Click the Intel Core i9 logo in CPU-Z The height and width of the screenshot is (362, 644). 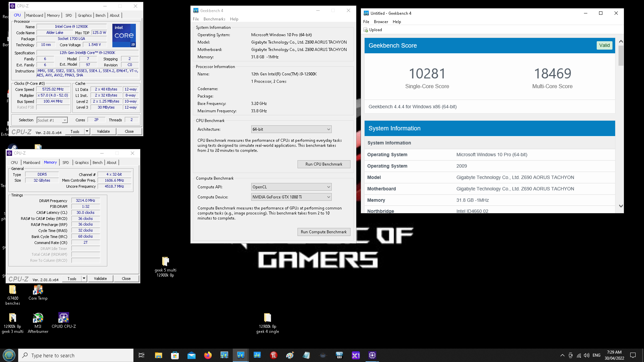click(124, 35)
